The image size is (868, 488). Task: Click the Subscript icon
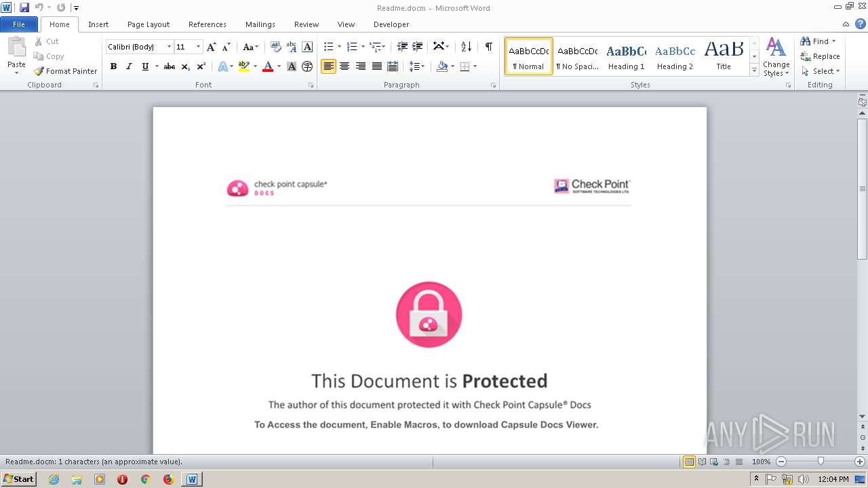(x=186, y=66)
